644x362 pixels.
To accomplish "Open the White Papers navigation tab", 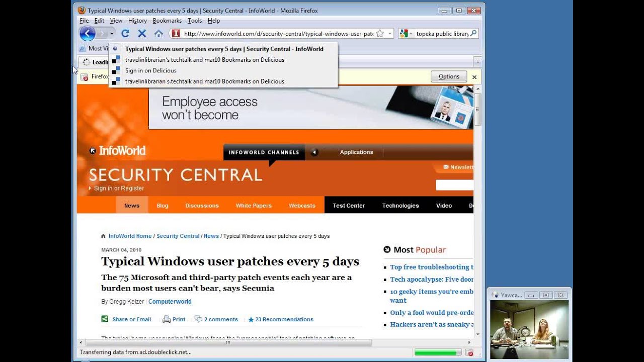I will 254,205.
